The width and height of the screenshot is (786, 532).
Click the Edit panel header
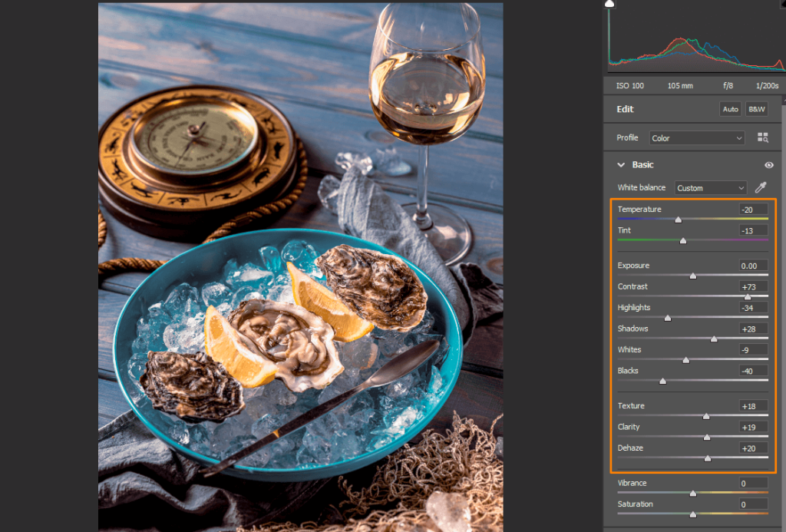(625, 109)
